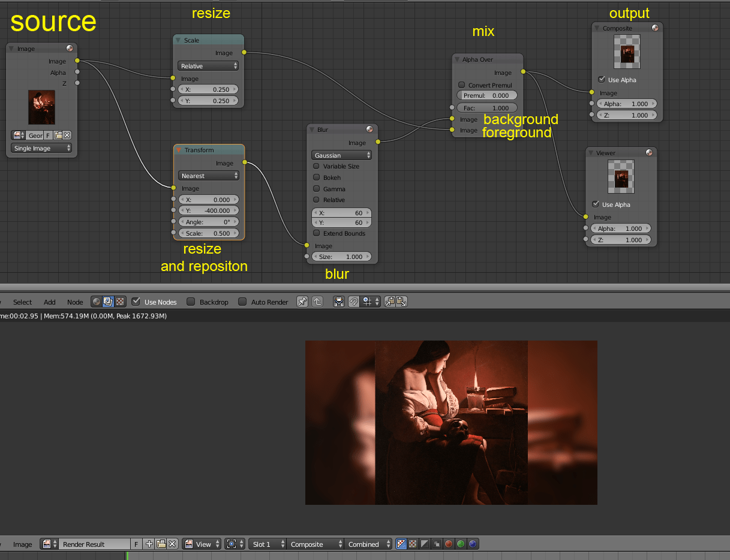Click the snap element type selector

point(369,302)
